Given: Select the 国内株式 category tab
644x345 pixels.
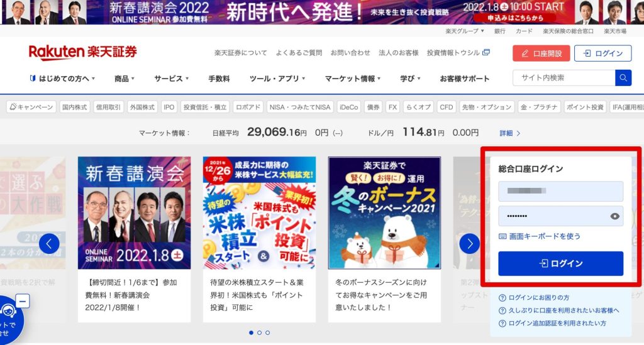Looking at the screenshot, I should pos(75,107).
